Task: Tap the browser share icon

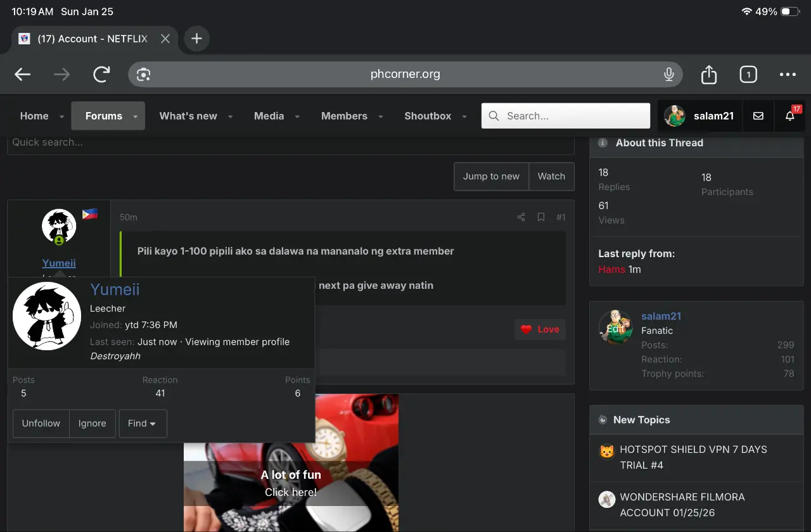Action: (709, 75)
